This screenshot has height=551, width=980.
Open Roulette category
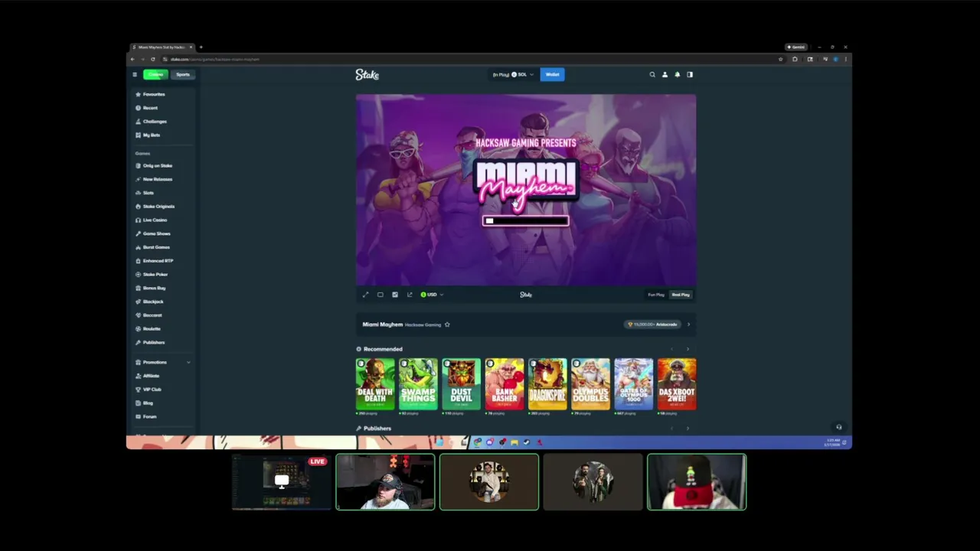[x=148, y=329]
